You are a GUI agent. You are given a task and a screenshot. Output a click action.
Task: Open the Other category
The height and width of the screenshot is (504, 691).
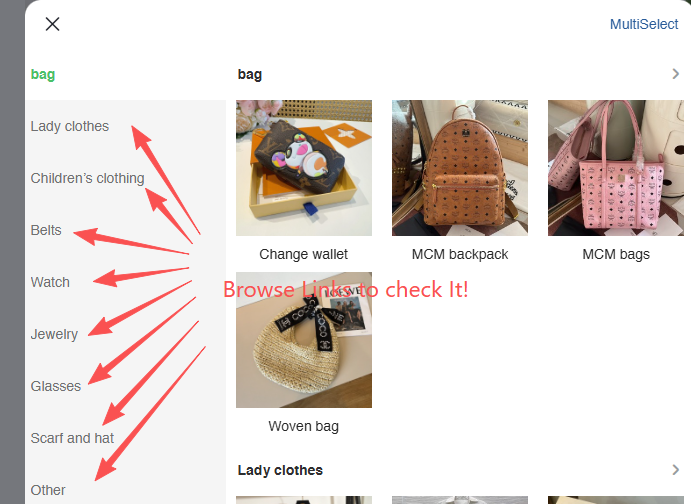pyautogui.click(x=48, y=490)
